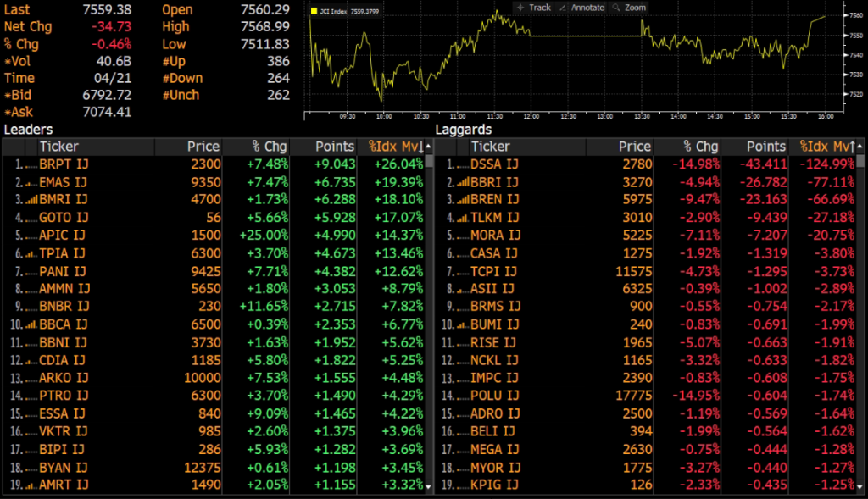The image size is (868, 499).
Task: Select the Annotate pencil tool
Action: [x=564, y=8]
